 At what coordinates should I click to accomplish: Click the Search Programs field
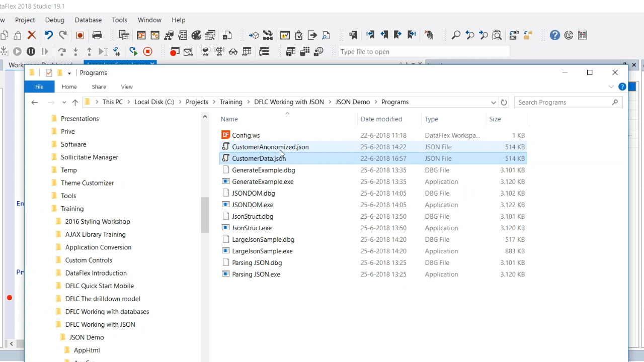pos(563,102)
